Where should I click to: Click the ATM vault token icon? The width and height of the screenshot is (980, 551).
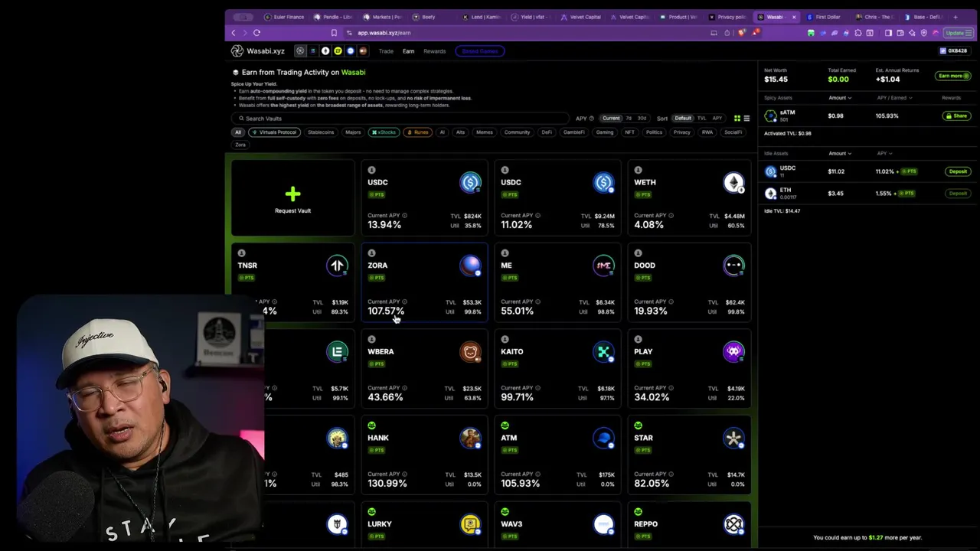pos(603,439)
